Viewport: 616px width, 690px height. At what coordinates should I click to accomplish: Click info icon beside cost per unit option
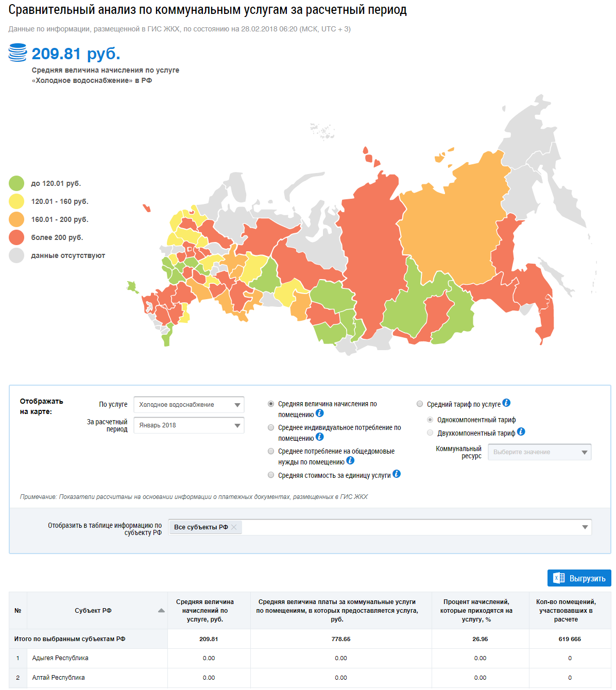pos(396,474)
